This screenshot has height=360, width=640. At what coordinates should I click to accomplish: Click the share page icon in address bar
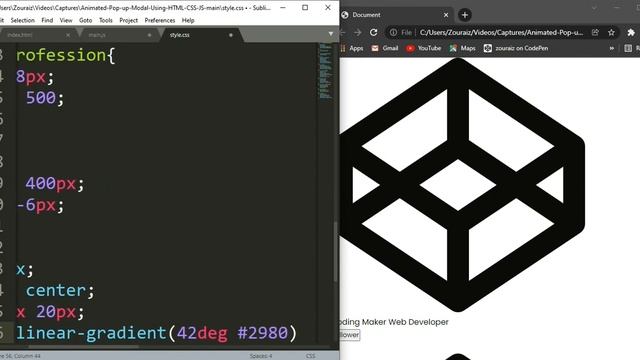595,32
